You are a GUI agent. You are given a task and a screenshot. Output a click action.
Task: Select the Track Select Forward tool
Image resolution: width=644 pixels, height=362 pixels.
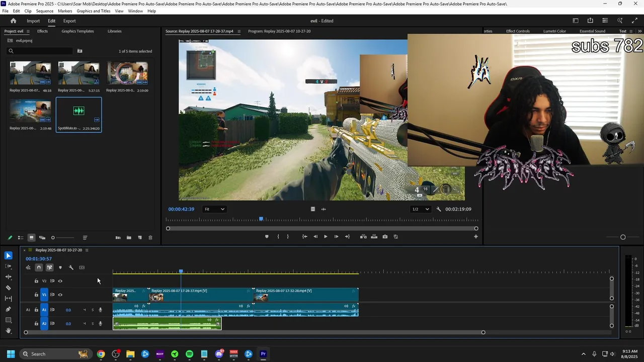coord(8,266)
